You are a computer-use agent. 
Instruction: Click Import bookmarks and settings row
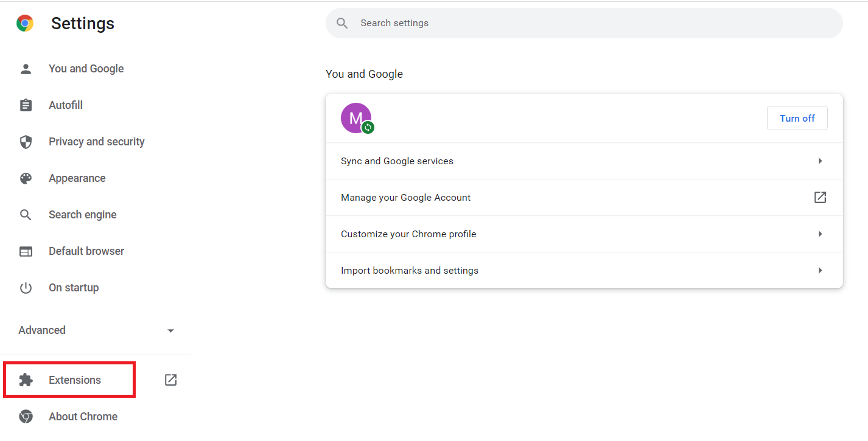[584, 271]
